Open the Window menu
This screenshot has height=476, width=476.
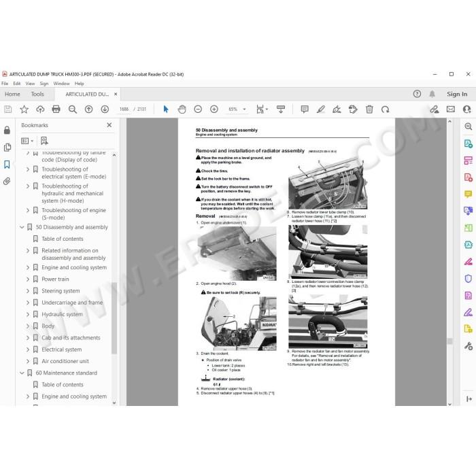pos(61,84)
